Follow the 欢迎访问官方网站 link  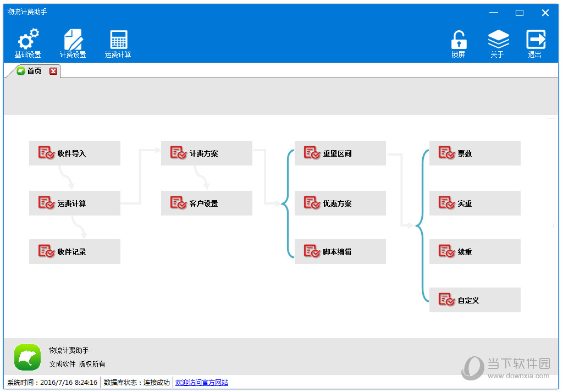click(201, 383)
